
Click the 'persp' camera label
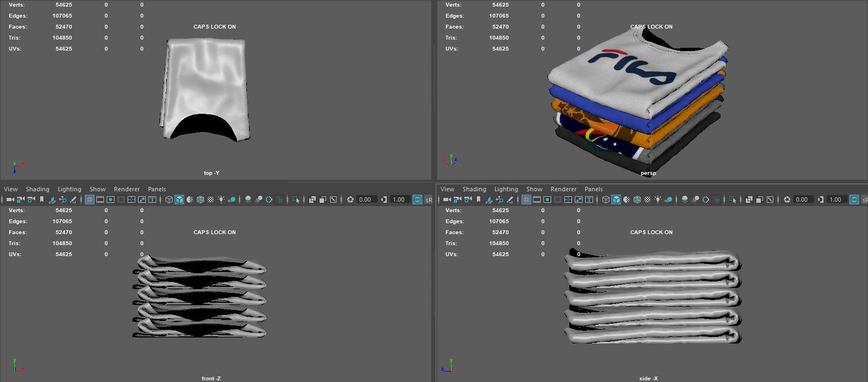[x=648, y=173]
